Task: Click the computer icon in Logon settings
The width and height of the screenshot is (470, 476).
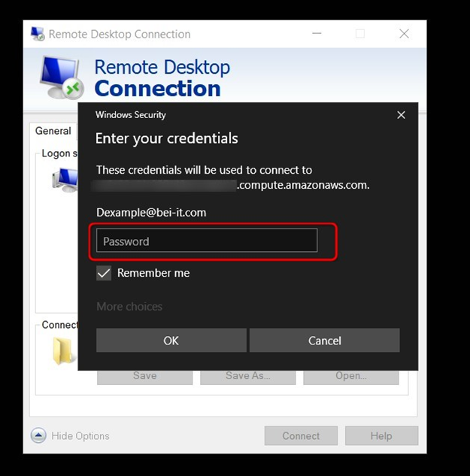Action: pos(65,180)
